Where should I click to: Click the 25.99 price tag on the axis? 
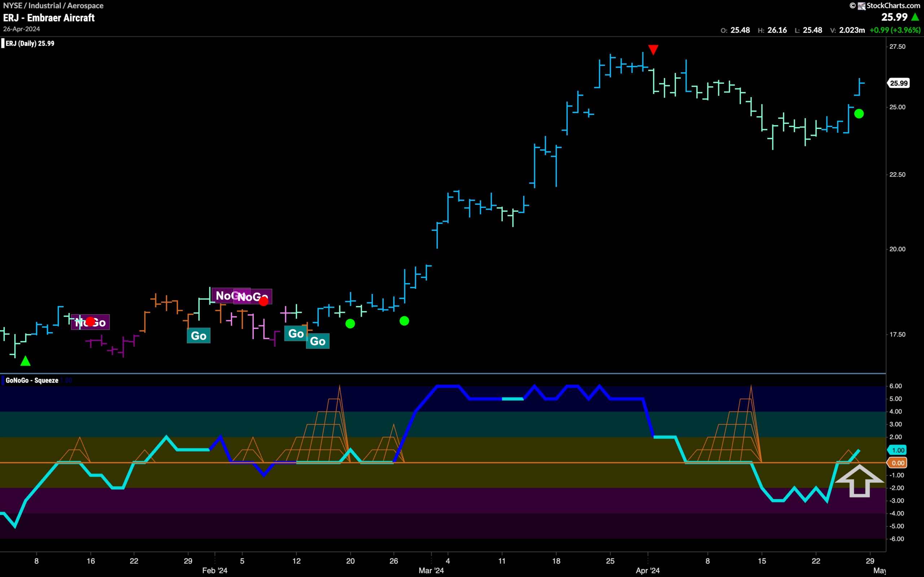[x=899, y=83]
